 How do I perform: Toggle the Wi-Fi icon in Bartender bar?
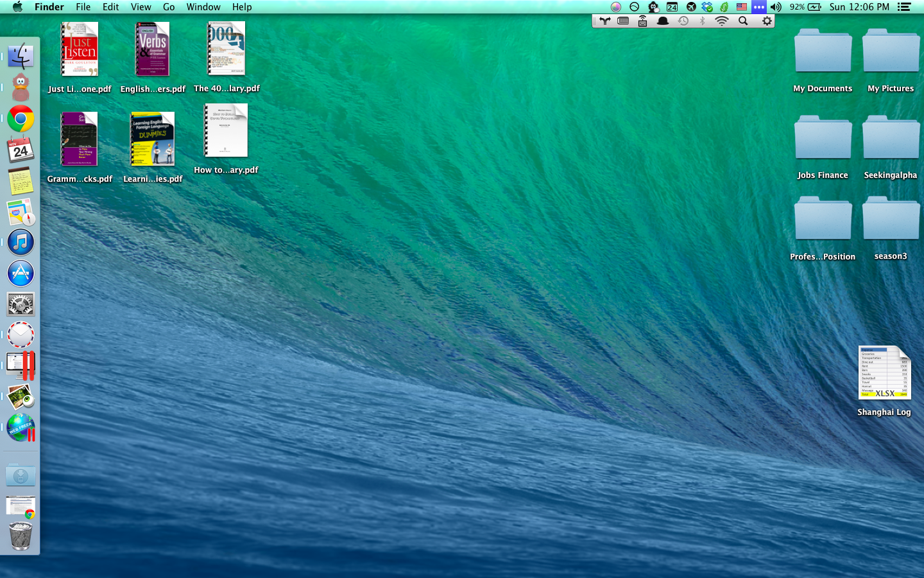coord(722,21)
